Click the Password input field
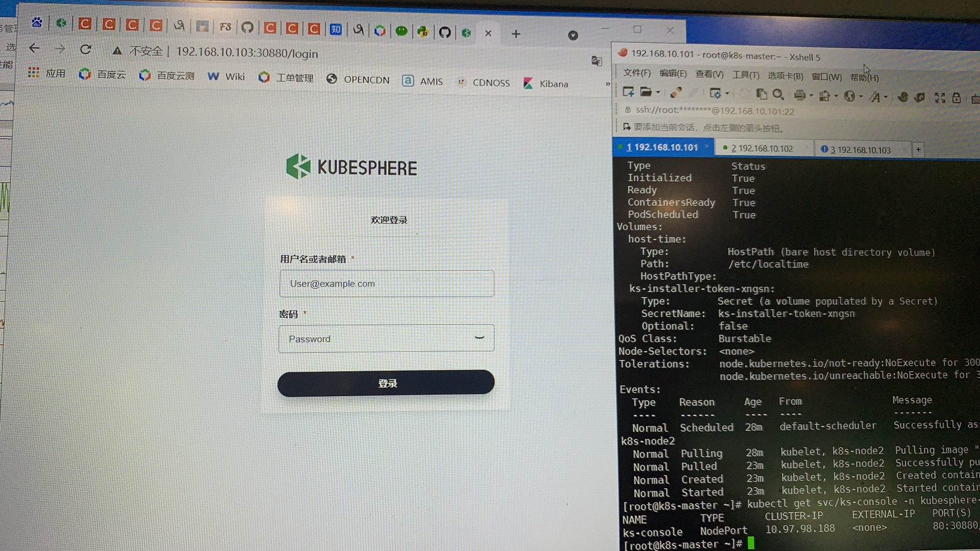The height and width of the screenshot is (551, 980). (x=386, y=338)
